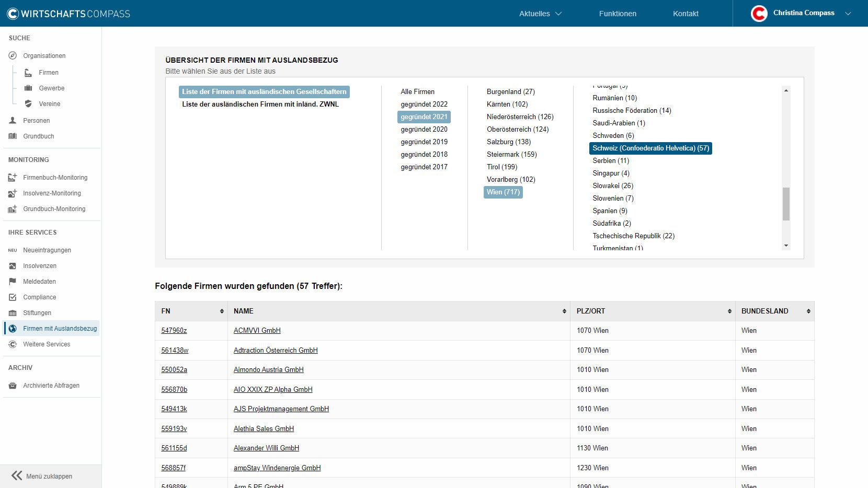Screen dimensions: 868x488
Task: Select the gegründet 2017 filter
Action: 424,167
